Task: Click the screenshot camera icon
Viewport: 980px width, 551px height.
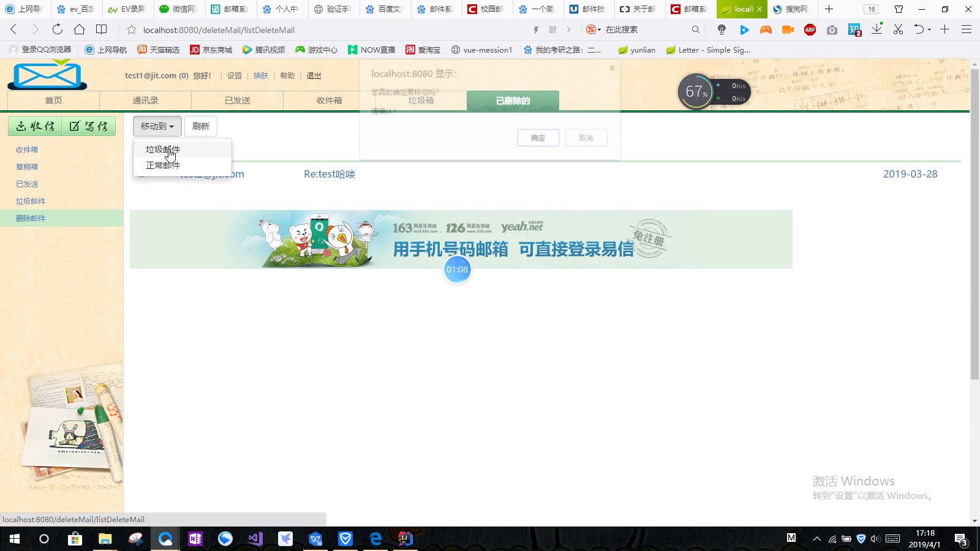Action: coord(832,29)
